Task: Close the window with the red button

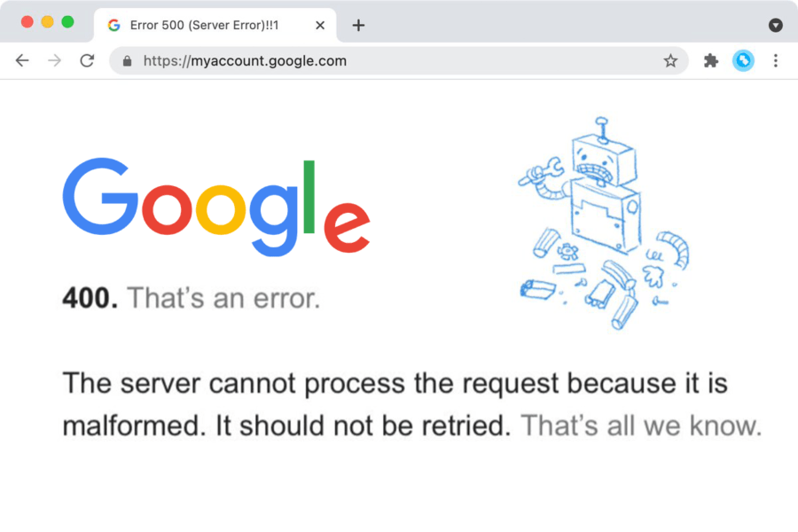Action: (x=27, y=22)
